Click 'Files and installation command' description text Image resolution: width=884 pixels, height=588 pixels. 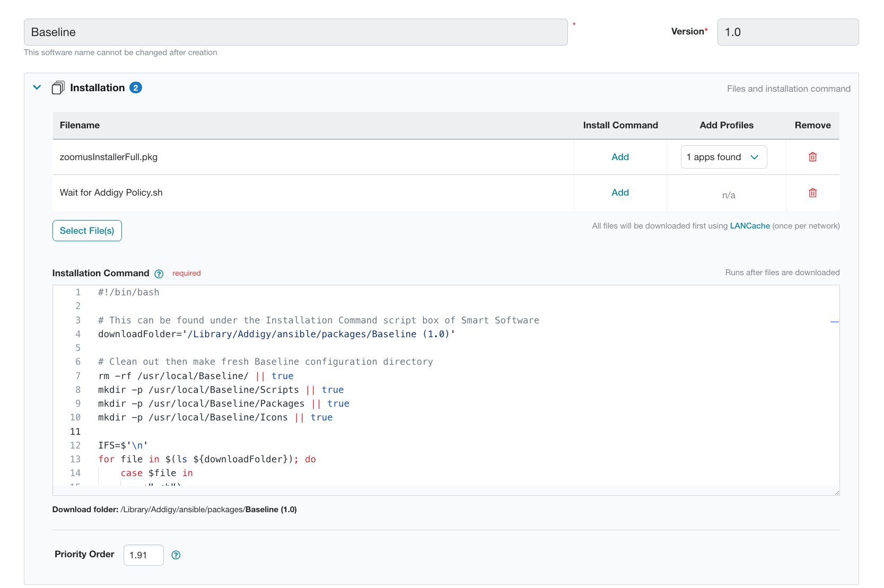789,89
